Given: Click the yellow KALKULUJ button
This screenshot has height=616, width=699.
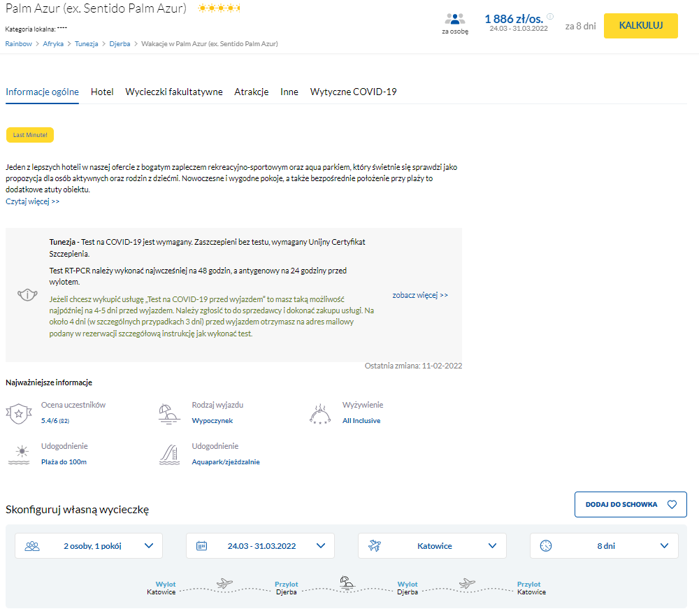Looking at the screenshot, I should pos(640,25).
